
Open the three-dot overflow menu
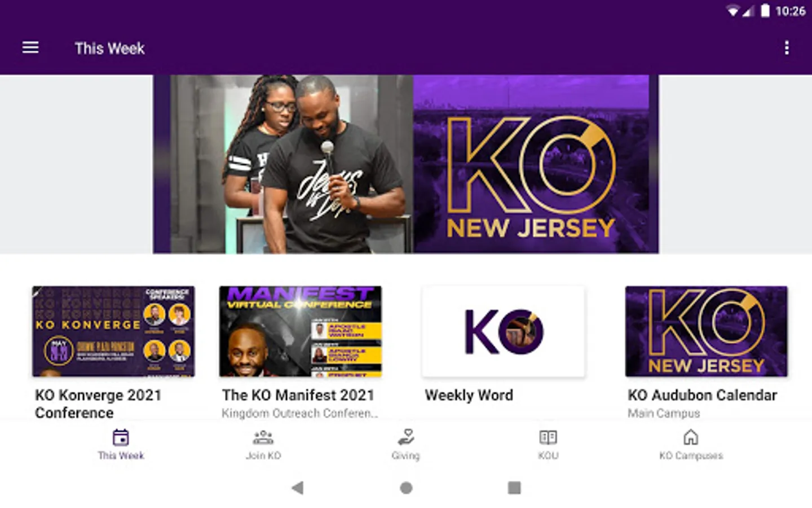(787, 48)
